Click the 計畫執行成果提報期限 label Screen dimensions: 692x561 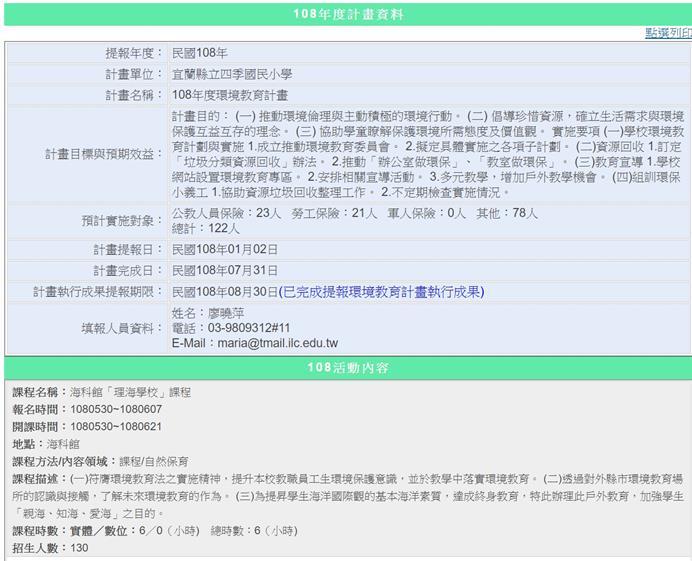pos(98,292)
